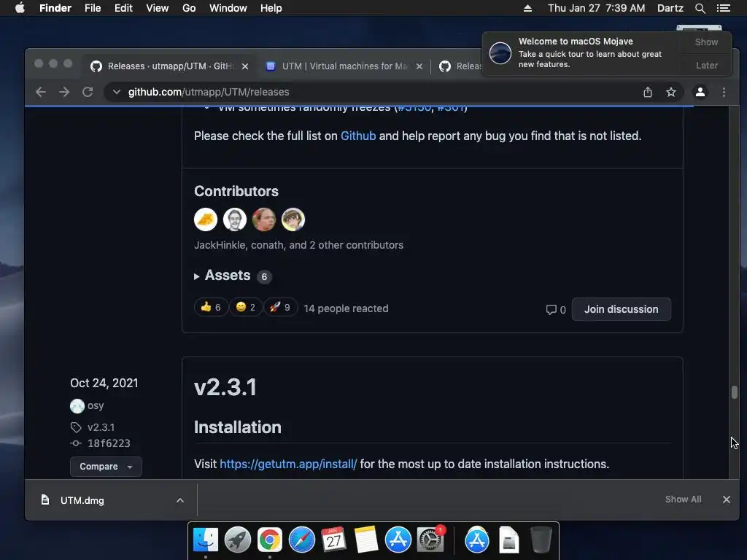Viewport: 747px width, 560px height.
Task: Click Show on Mojave welcome notification
Action: pos(706,42)
